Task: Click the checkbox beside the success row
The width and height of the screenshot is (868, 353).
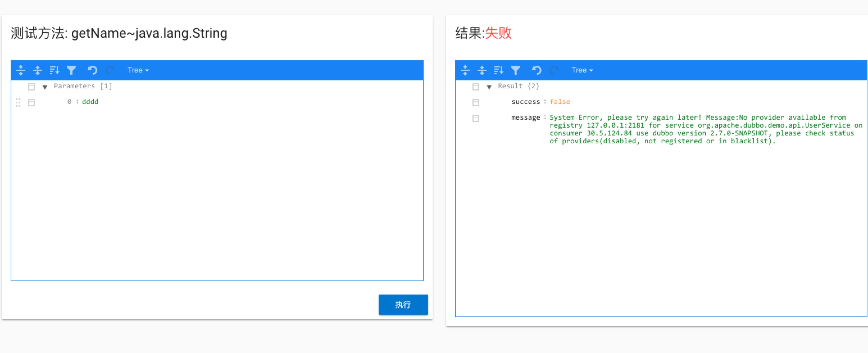Action: pyautogui.click(x=476, y=102)
